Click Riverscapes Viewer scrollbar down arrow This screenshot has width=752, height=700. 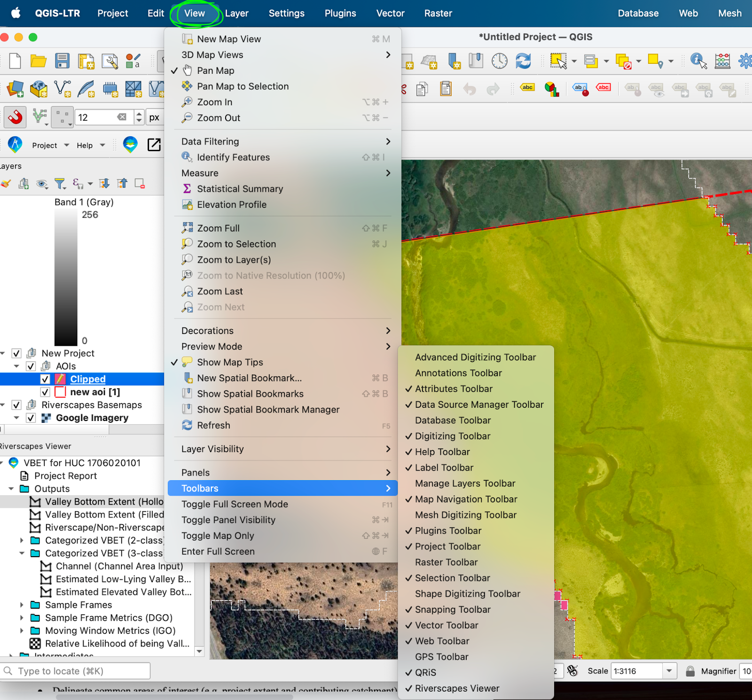click(x=199, y=651)
